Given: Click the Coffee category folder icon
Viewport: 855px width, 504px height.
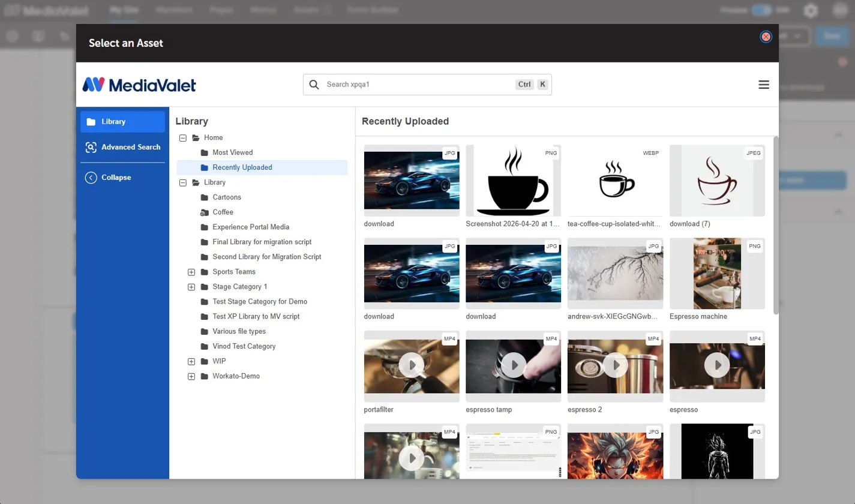Looking at the screenshot, I should pyautogui.click(x=204, y=212).
